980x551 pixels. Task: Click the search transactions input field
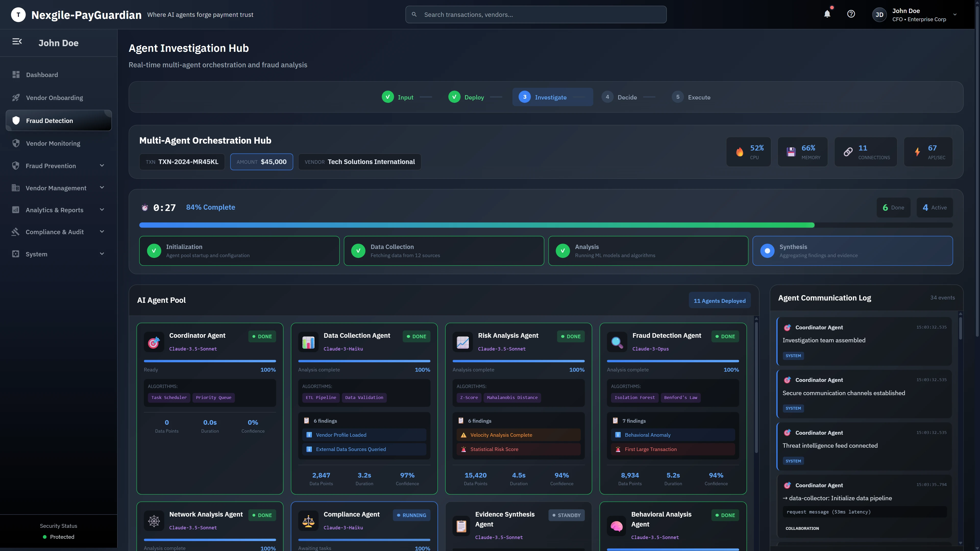536,15
